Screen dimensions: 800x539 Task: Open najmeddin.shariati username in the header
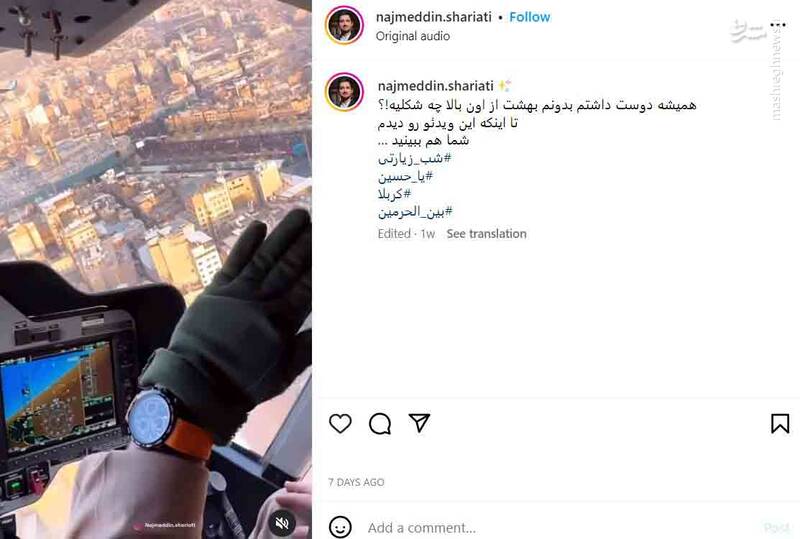click(434, 17)
